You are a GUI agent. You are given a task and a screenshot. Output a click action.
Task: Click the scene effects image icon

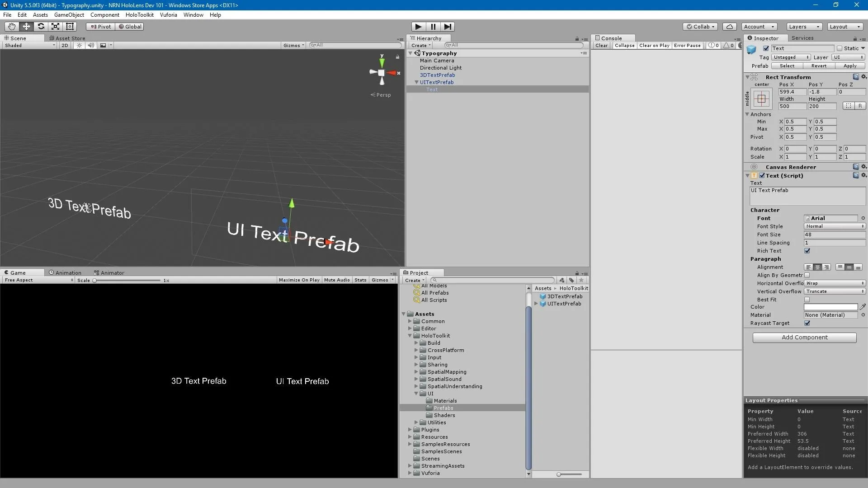(x=103, y=45)
